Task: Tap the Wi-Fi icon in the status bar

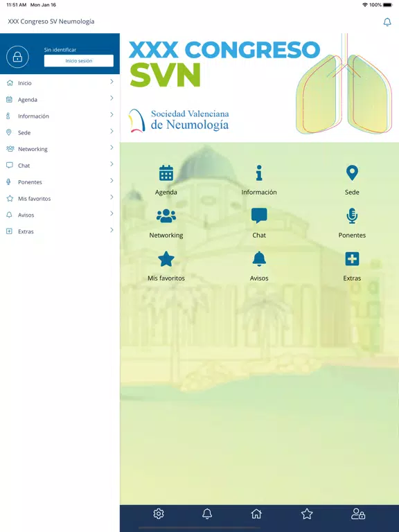Action: click(x=365, y=5)
